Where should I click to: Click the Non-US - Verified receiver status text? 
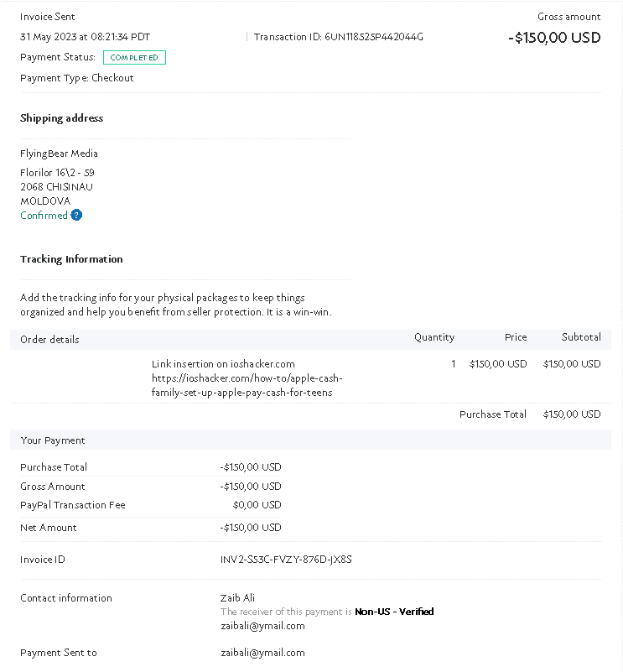tap(394, 612)
